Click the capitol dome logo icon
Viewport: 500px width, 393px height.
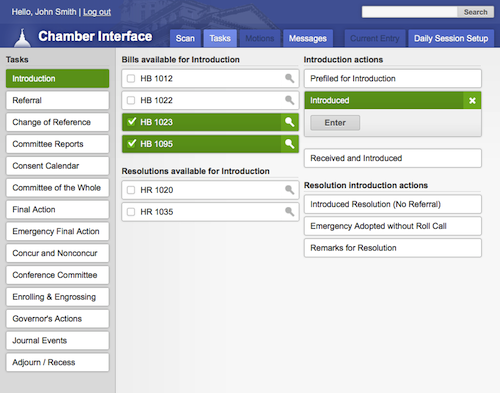click(22, 37)
